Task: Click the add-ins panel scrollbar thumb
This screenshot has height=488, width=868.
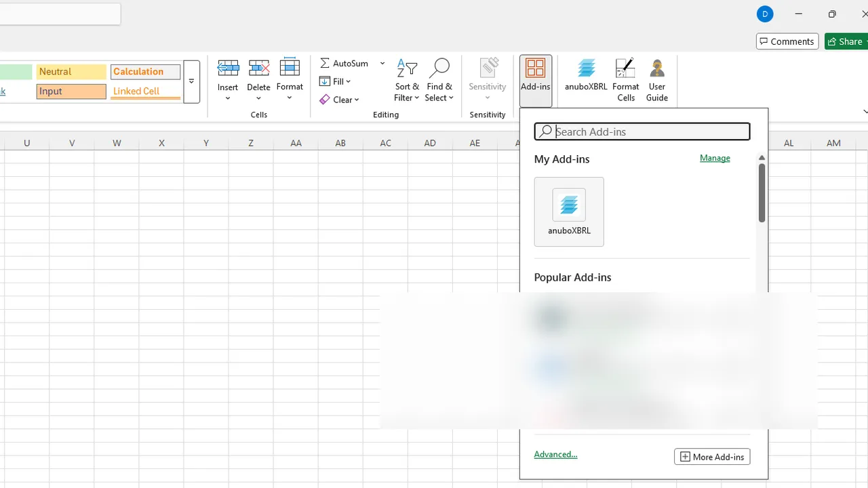Action: pos(762,193)
